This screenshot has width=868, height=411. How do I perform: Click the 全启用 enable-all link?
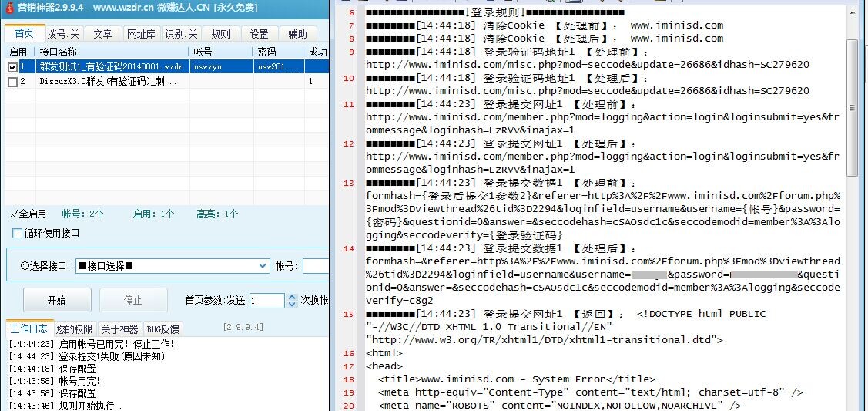pos(28,214)
